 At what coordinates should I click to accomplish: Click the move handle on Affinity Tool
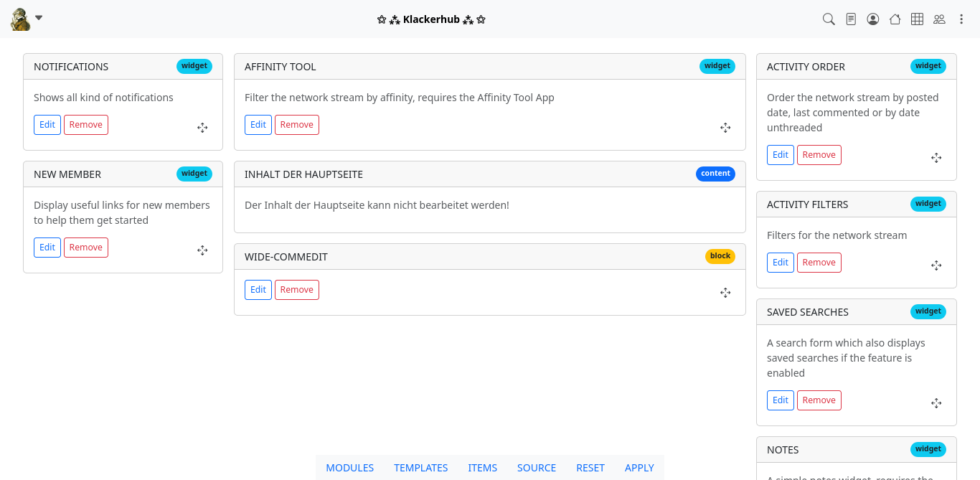point(725,128)
